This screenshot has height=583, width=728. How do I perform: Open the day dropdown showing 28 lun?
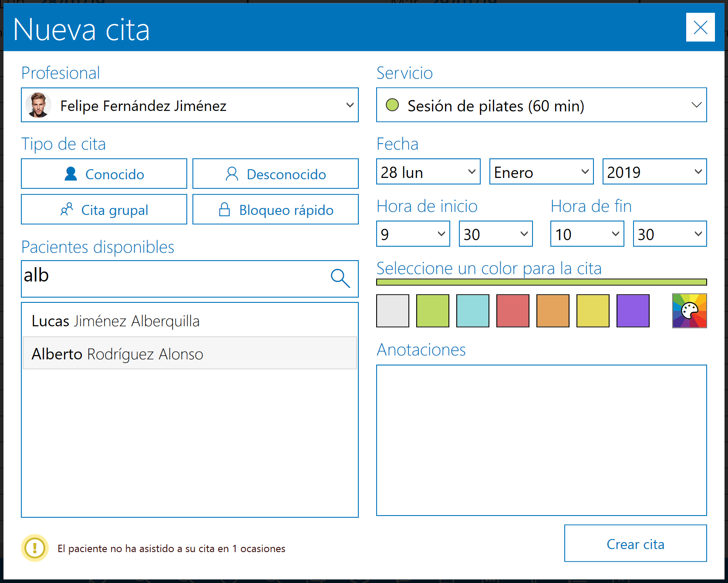point(428,172)
